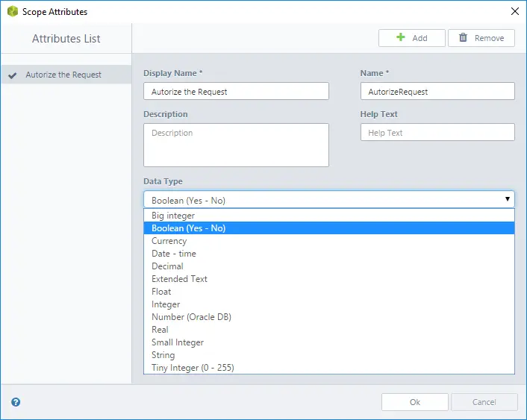Screen dimensions: 527x420
Task: Click the green plus Add icon
Action: [x=400, y=37]
